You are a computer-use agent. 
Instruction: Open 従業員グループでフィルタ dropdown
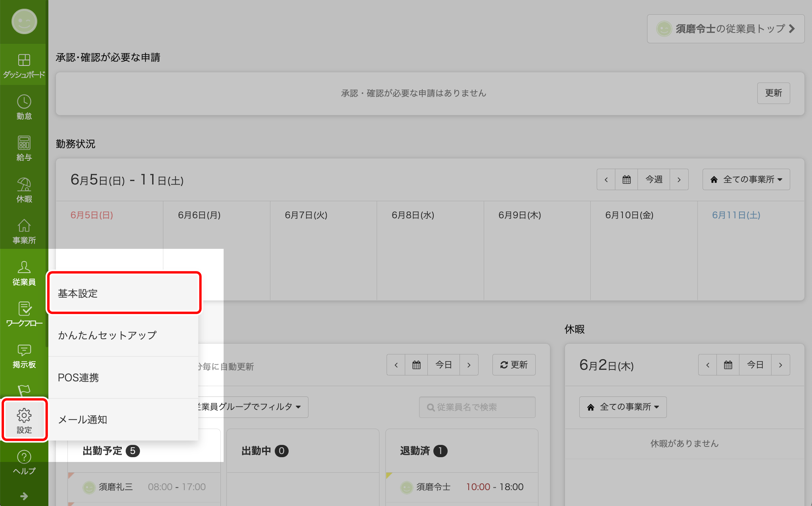point(253,407)
